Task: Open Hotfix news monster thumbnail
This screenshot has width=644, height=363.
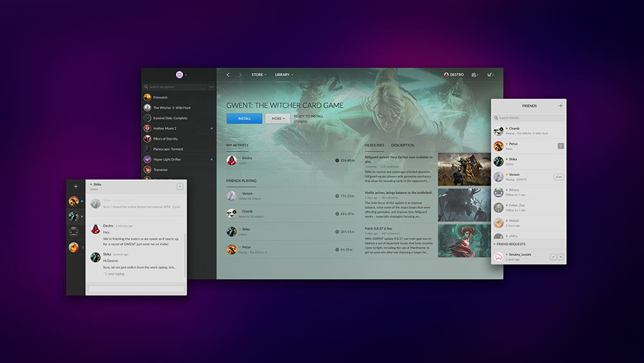Action: point(464,205)
